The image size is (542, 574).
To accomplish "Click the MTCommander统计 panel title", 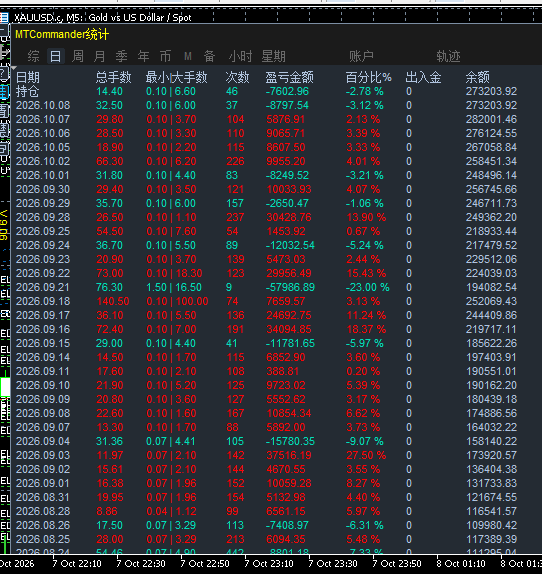I will tap(62, 34).
